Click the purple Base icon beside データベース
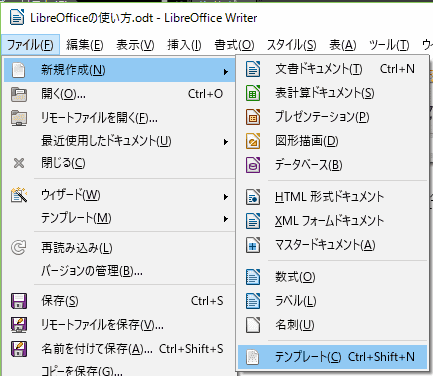 pos(253,165)
